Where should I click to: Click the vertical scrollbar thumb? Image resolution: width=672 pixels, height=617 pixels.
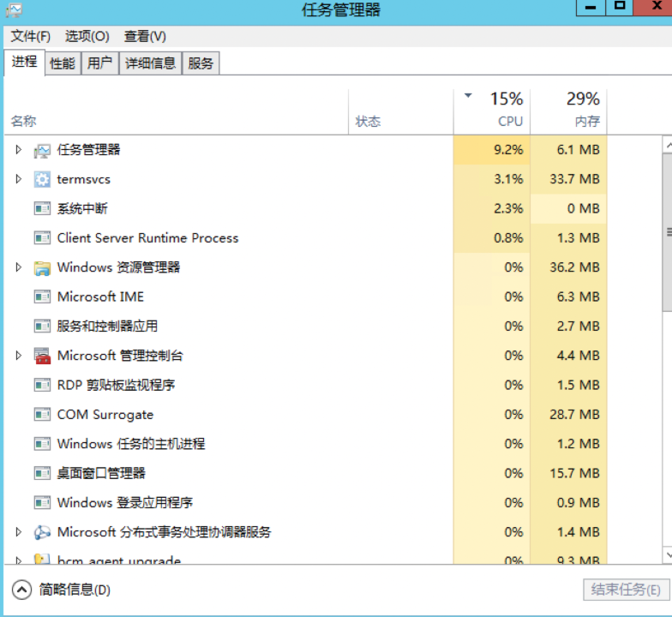(x=668, y=233)
